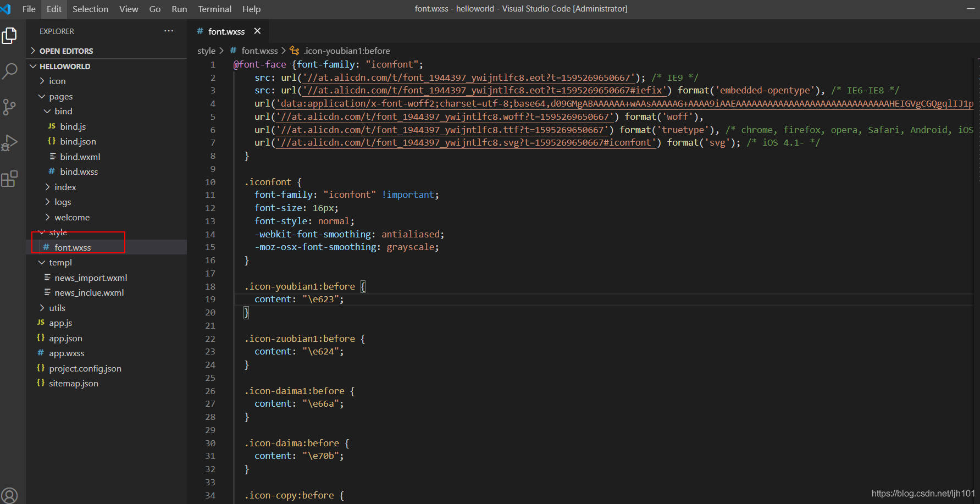Expand the welcome folder
The width and height of the screenshot is (980, 504).
pos(71,217)
